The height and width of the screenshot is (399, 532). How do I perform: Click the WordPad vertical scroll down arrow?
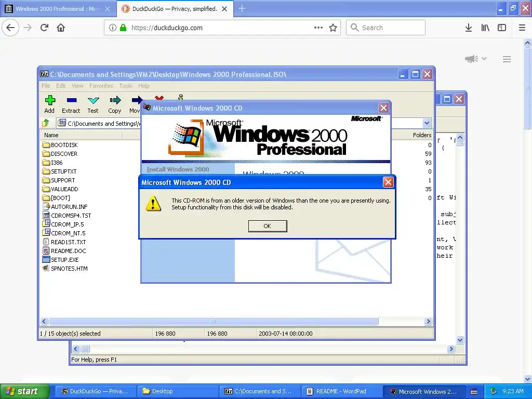(x=460, y=340)
